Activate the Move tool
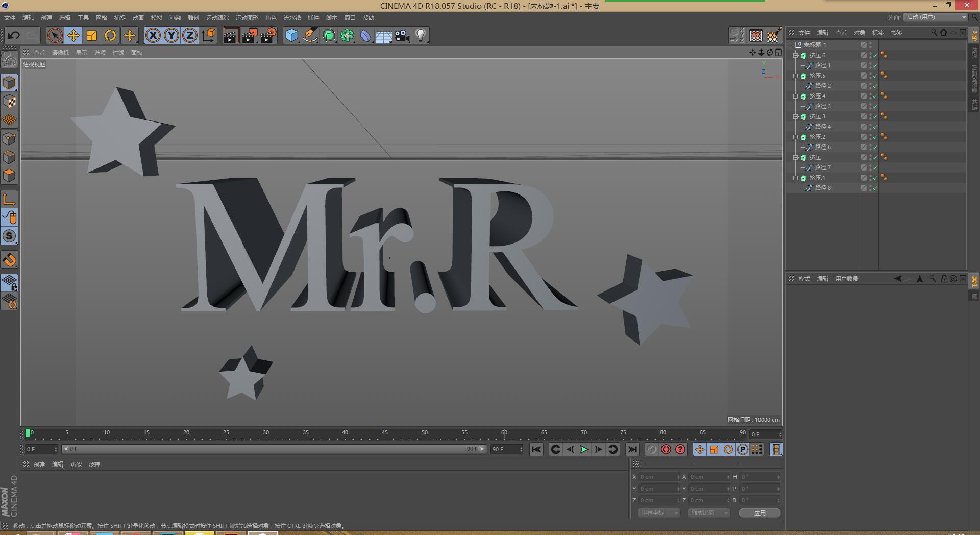The width and height of the screenshot is (980, 535). pyautogui.click(x=73, y=35)
